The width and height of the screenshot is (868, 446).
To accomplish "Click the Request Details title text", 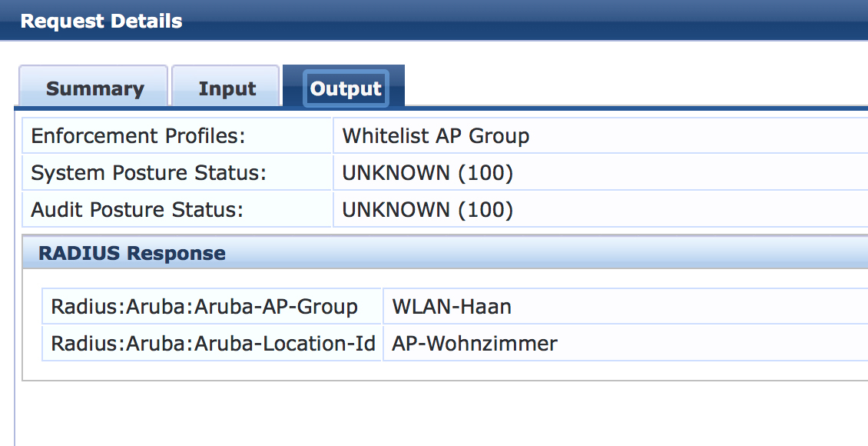I will 101,21.
